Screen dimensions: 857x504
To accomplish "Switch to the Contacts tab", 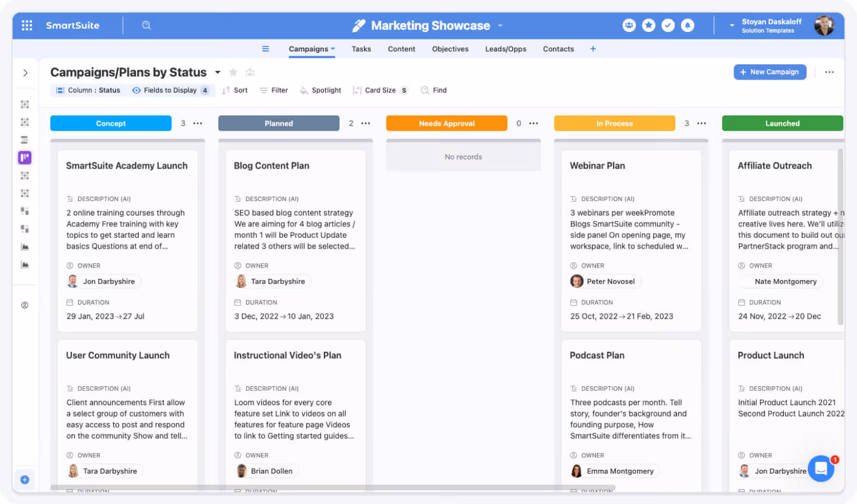I will coord(558,49).
